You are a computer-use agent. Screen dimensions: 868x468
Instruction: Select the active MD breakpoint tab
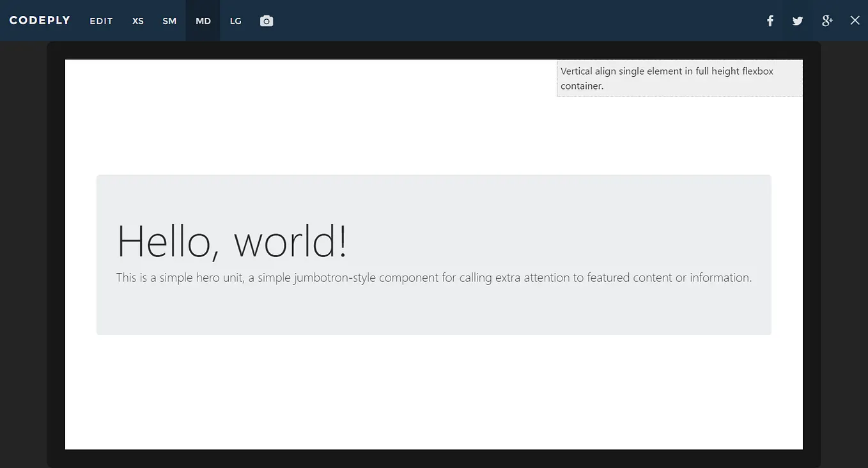click(x=203, y=19)
